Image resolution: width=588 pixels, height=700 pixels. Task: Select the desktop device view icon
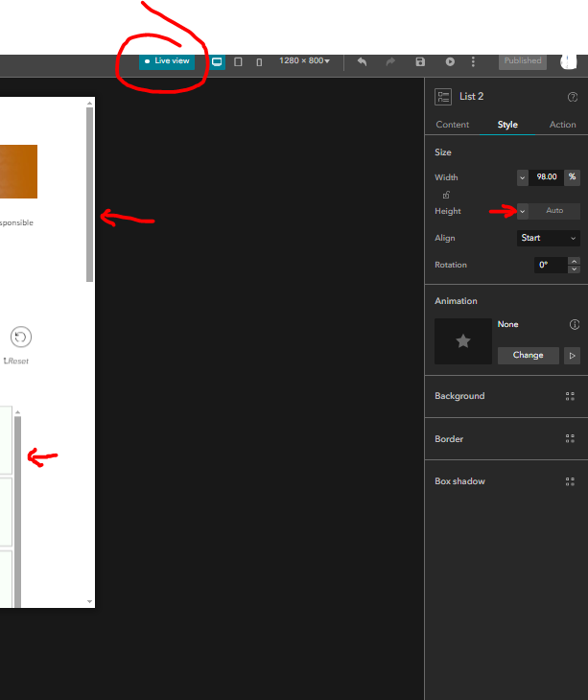click(x=217, y=61)
